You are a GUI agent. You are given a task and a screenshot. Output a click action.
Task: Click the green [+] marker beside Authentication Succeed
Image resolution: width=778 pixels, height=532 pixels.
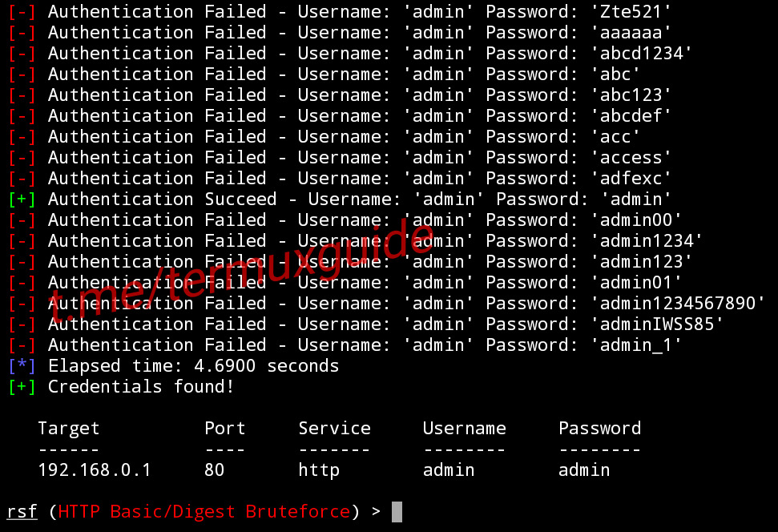point(22,199)
